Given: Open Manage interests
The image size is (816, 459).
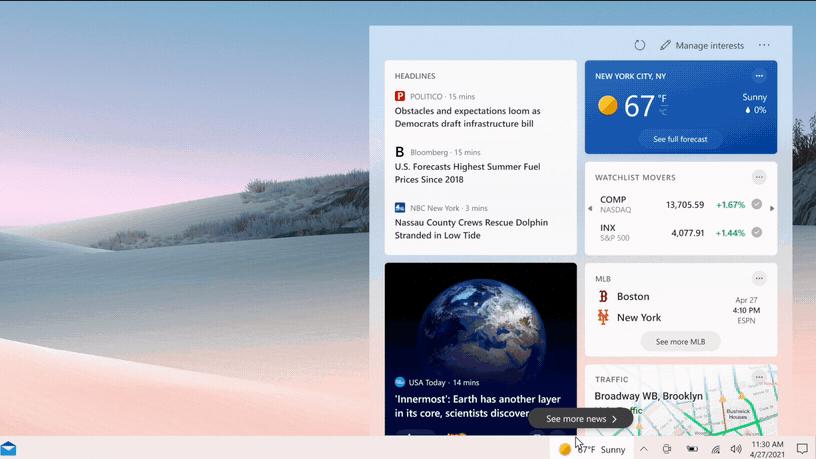Looking at the screenshot, I should [702, 45].
